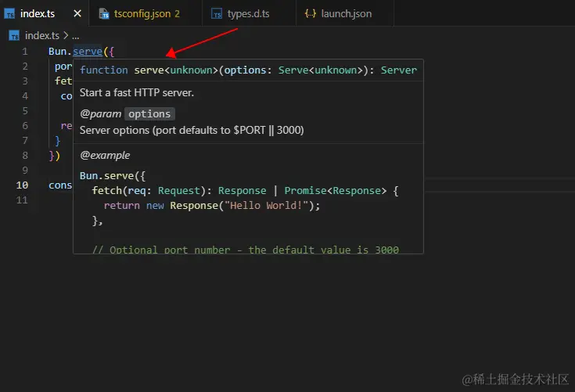Click the underlined serve method on line 1
Screen dimensions: 575x392
[88, 52]
